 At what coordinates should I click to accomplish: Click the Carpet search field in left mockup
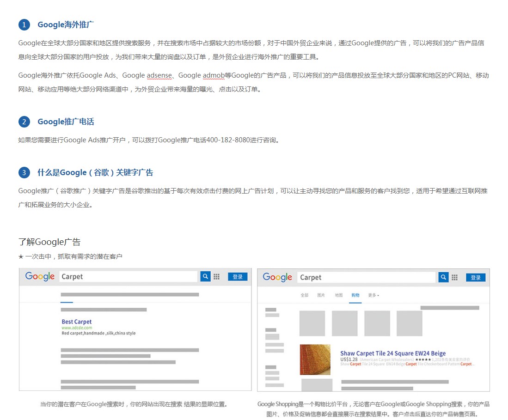(129, 276)
